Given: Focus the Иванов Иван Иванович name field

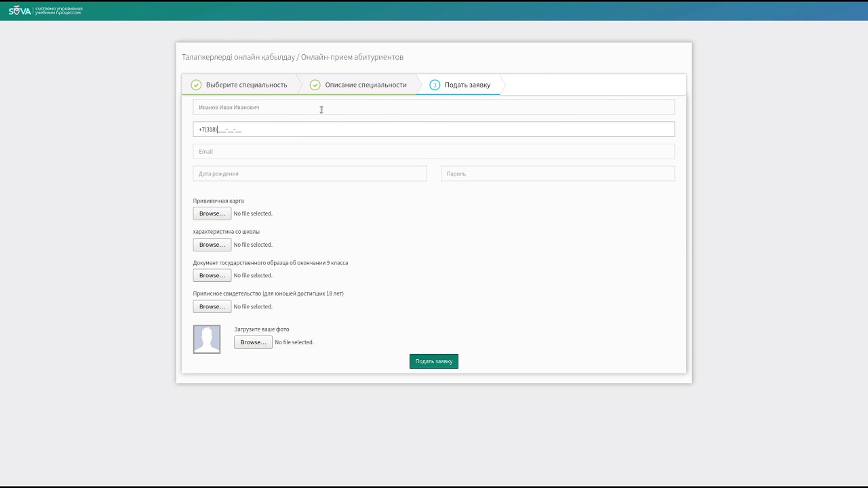Looking at the screenshot, I should [433, 107].
